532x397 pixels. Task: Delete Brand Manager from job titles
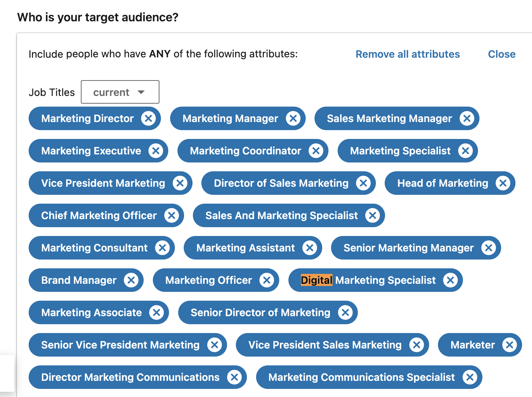coord(131,280)
